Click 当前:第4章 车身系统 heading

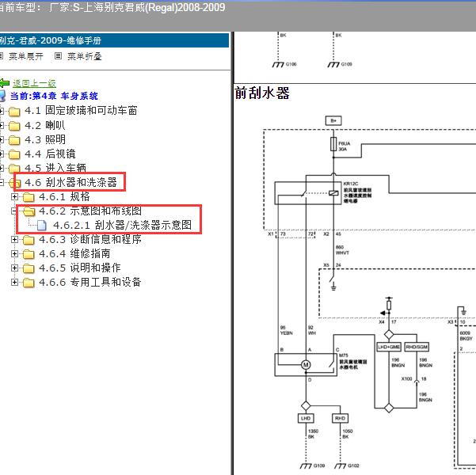pyautogui.click(x=54, y=96)
